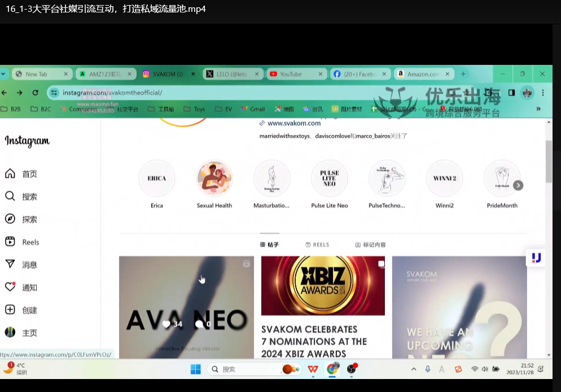Open Windows Start menu
This screenshot has width=561, height=392.
[x=196, y=369]
